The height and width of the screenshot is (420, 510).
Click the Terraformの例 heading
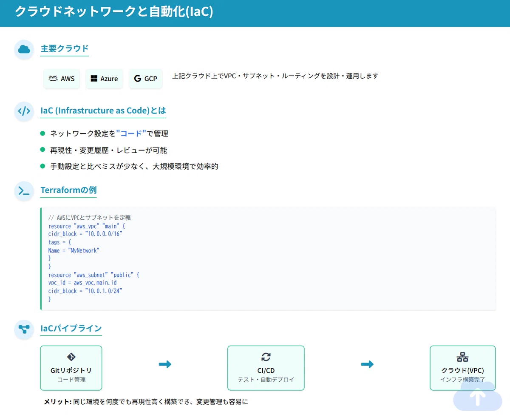(x=68, y=190)
